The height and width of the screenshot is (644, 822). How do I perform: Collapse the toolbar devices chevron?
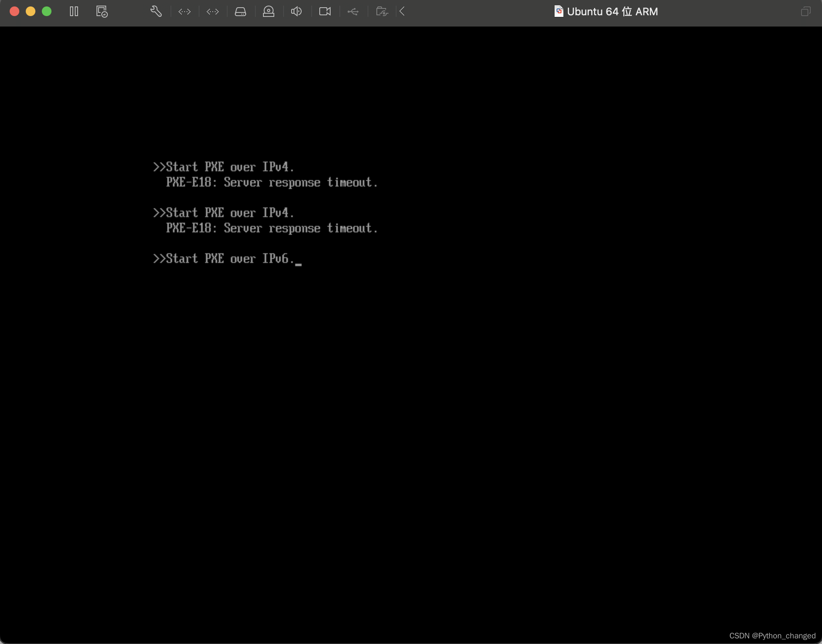pyautogui.click(x=402, y=11)
